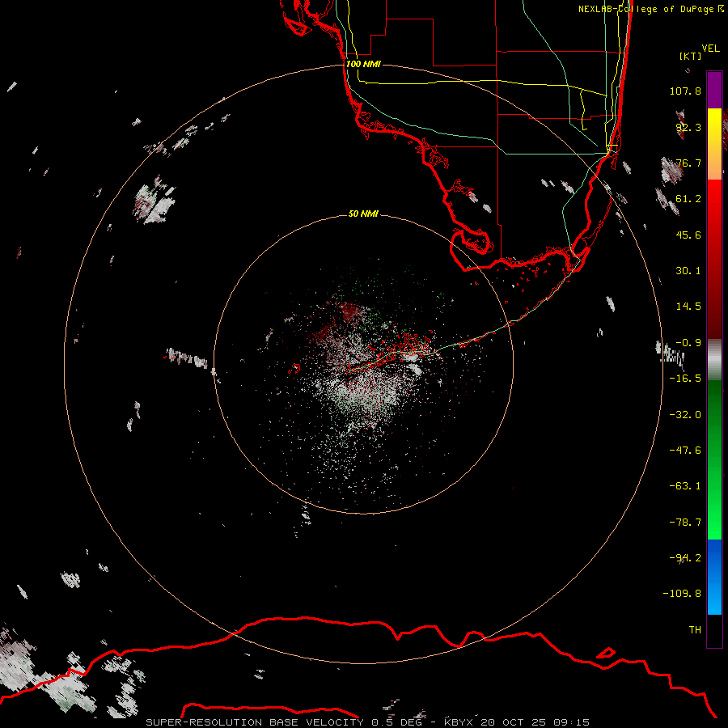Click the -63.1 velocity scale value
Viewport: 728px width, 728px height.
pos(685,486)
